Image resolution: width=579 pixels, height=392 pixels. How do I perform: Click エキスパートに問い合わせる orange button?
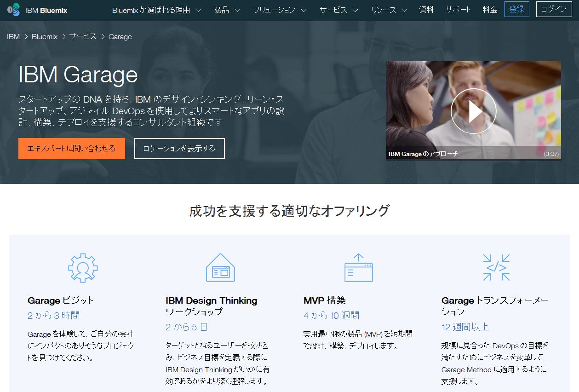pyautogui.click(x=72, y=149)
